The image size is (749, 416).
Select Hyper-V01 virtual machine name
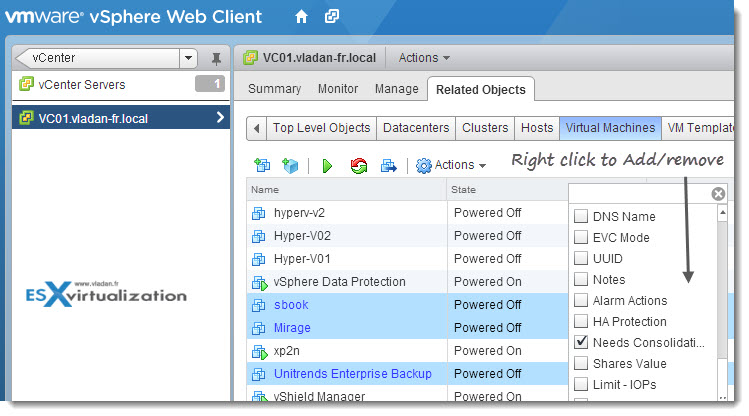point(302,259)
